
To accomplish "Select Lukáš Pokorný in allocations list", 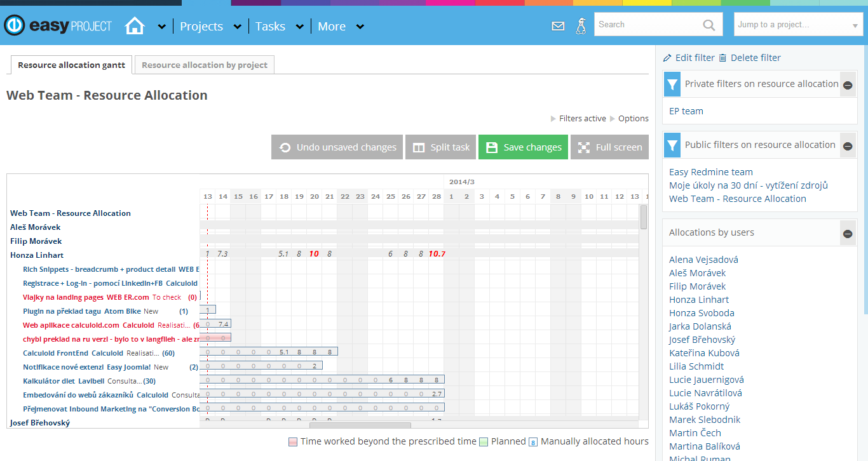I will point(700,406).
